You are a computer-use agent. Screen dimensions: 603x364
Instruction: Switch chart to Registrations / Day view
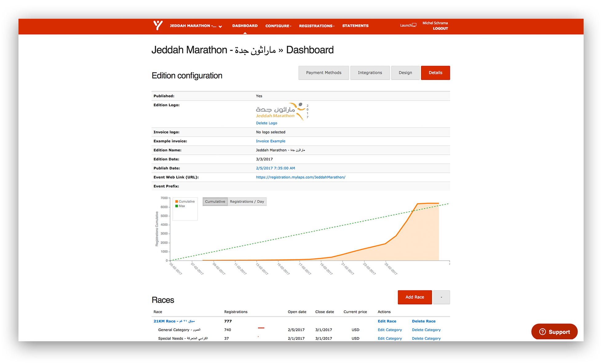247,202
